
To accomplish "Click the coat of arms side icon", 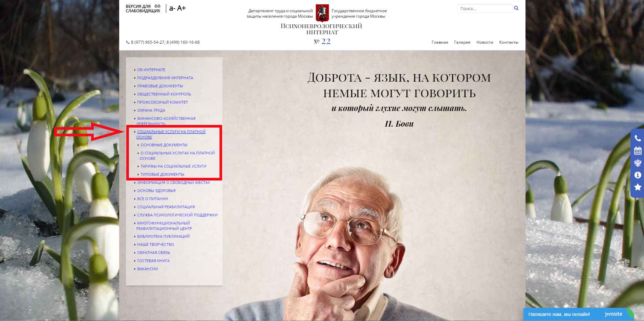I will [x=638, y=163].
